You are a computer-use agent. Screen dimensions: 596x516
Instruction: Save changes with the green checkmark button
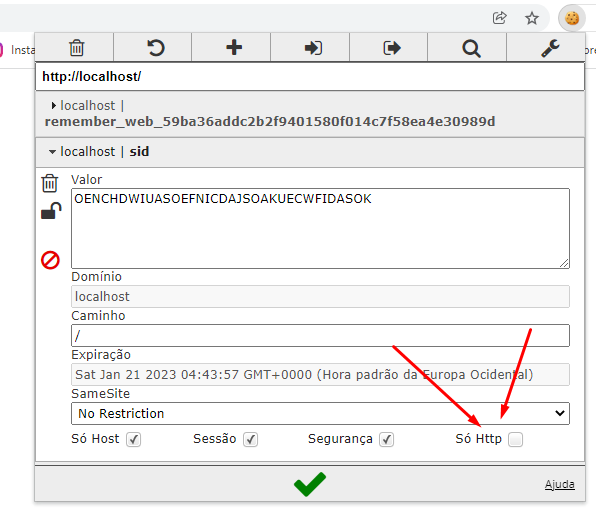click(x=310, y=484)
